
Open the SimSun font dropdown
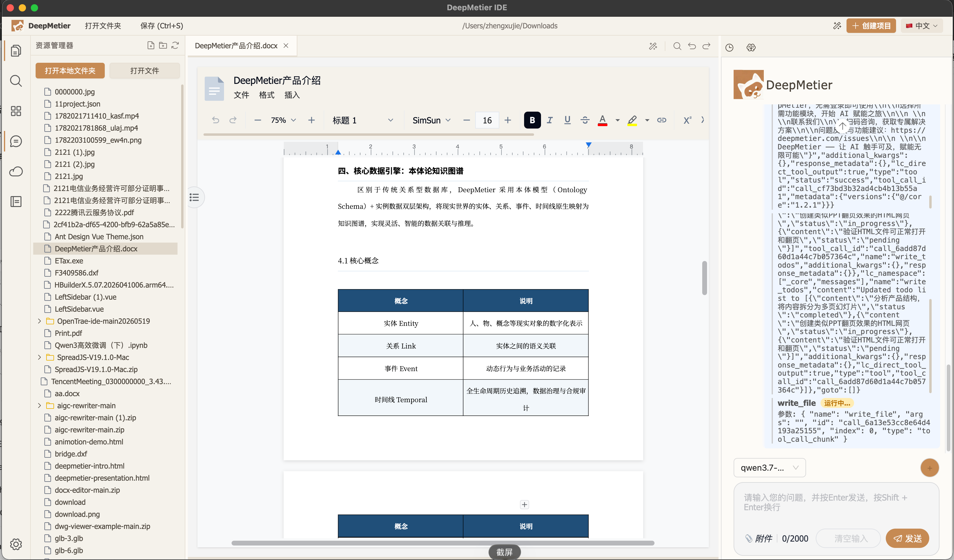[x=431, y=120]
